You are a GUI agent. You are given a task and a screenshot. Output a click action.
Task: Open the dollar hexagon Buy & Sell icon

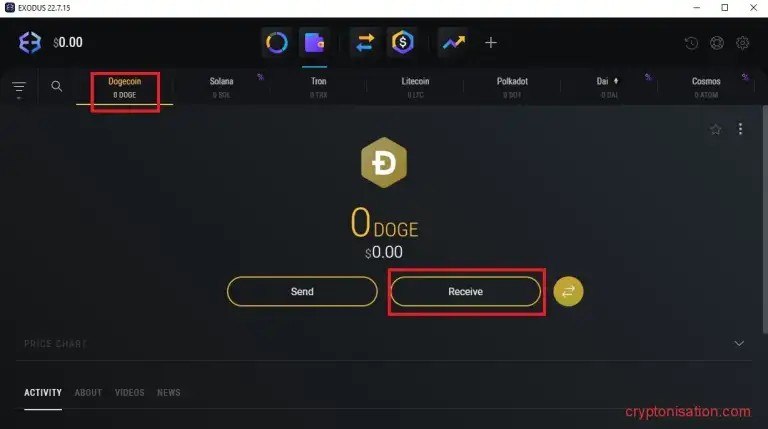coord(403,43)
